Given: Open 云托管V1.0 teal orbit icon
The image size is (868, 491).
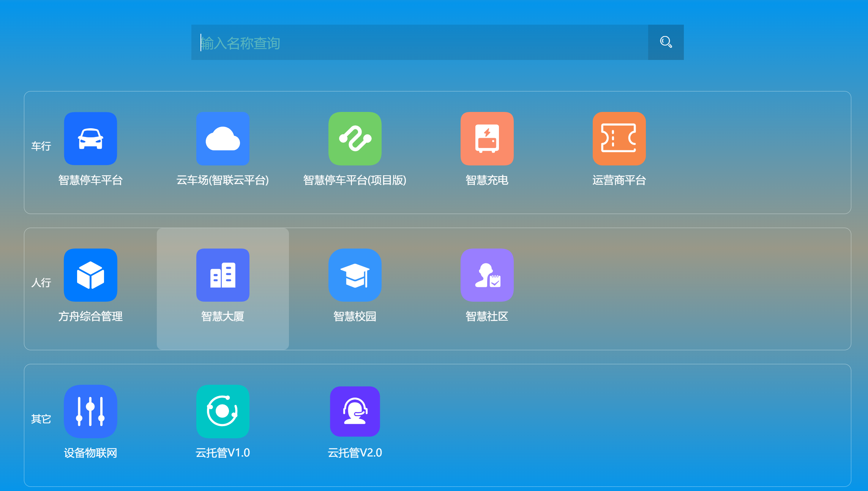Looking at the screenshot, I should click(223, 411).
